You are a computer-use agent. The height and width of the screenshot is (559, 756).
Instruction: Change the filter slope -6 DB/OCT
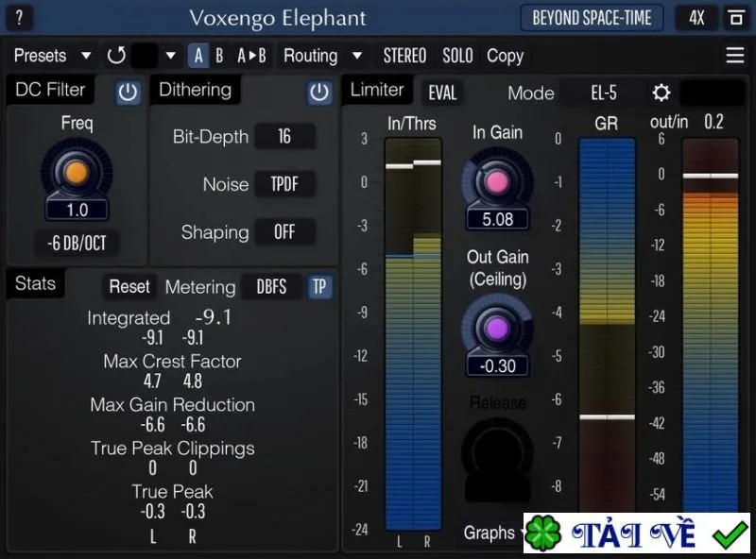pyautogui.click(x=77, y=243)
